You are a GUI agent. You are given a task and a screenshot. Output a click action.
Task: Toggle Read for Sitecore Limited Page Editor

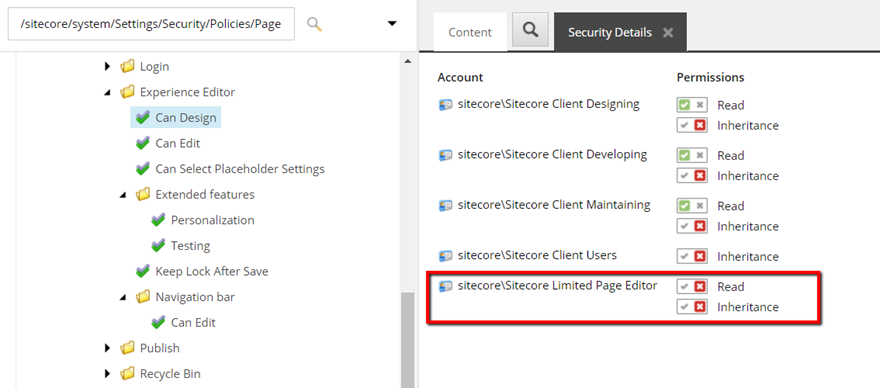pos(691,286)
